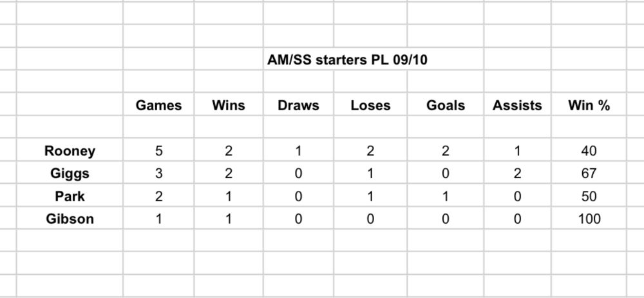Select the AM/SS starters PL 09/10 title cell

tap(347, 60)
